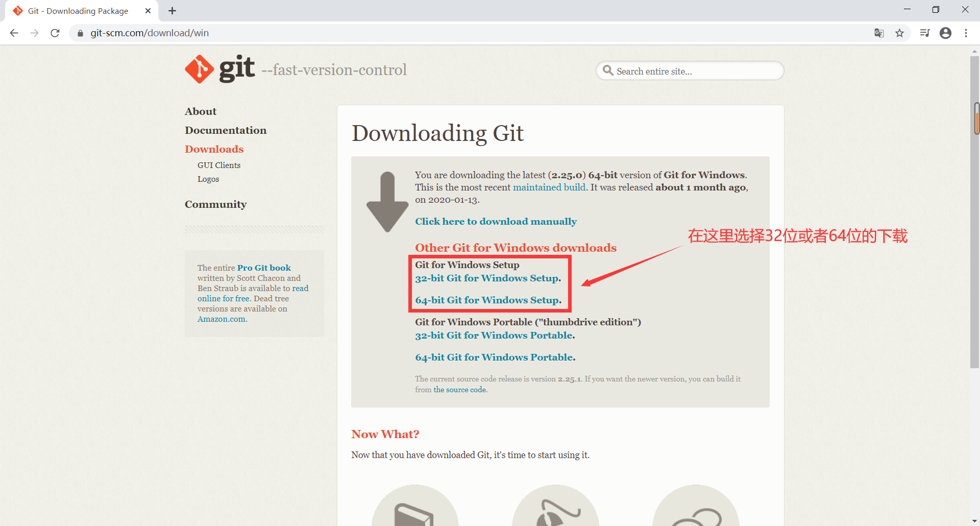Open Chrome's three-dot menu
Image resolution: width=980 pixels, height=526 pixels.
pos(966,33)
